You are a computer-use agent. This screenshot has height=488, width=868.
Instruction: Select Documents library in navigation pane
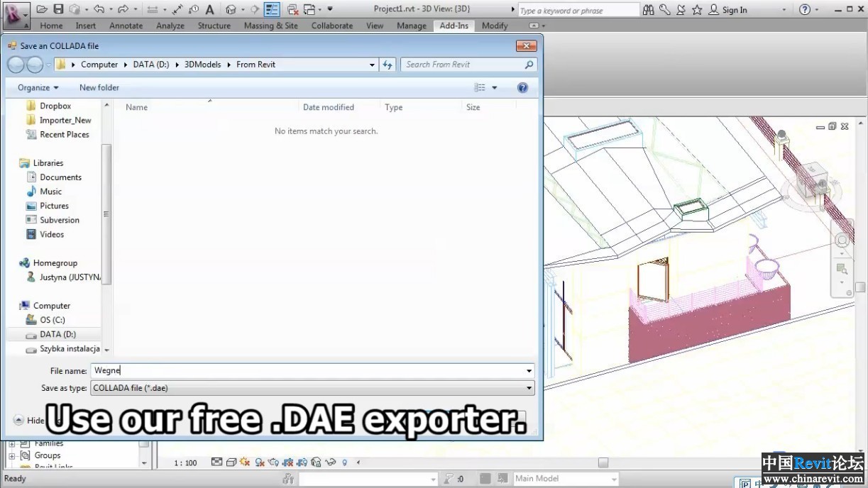pyautogui.click(x=60, y=177)
